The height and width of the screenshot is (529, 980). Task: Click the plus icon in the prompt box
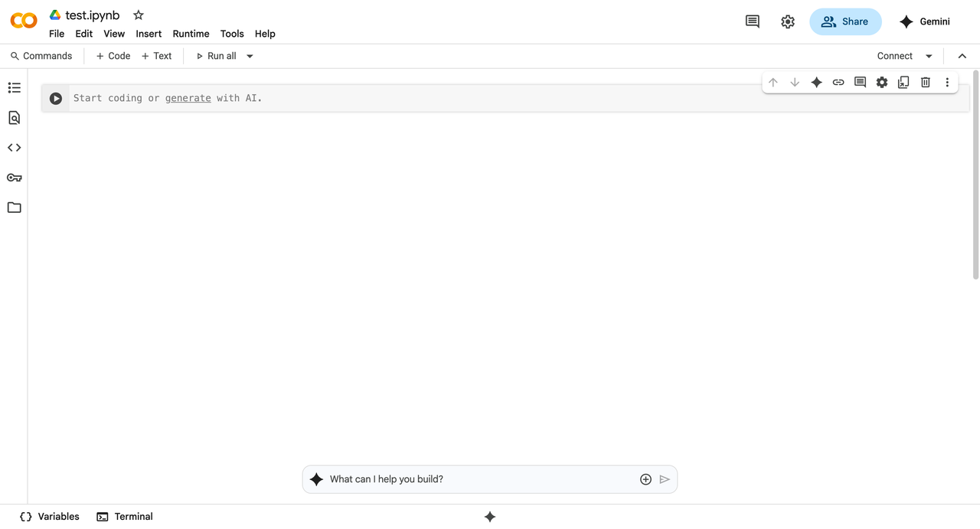pyautogui.click(x=645, y=479)
